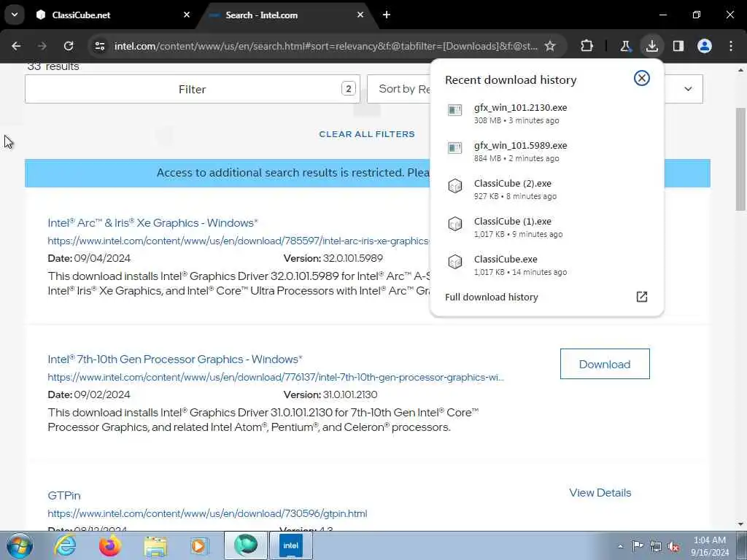Open the GTPin result title
747x560 pixels.
[x=64, y=496]
